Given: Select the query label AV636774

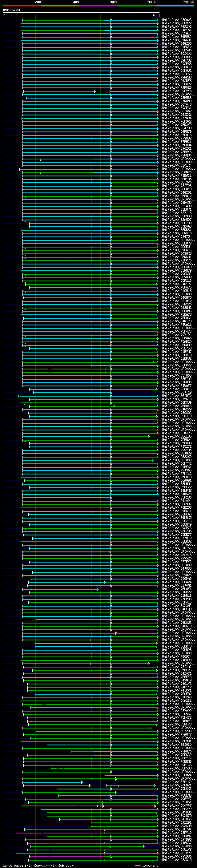Looking at the screenshot, I should pos(11,10).
